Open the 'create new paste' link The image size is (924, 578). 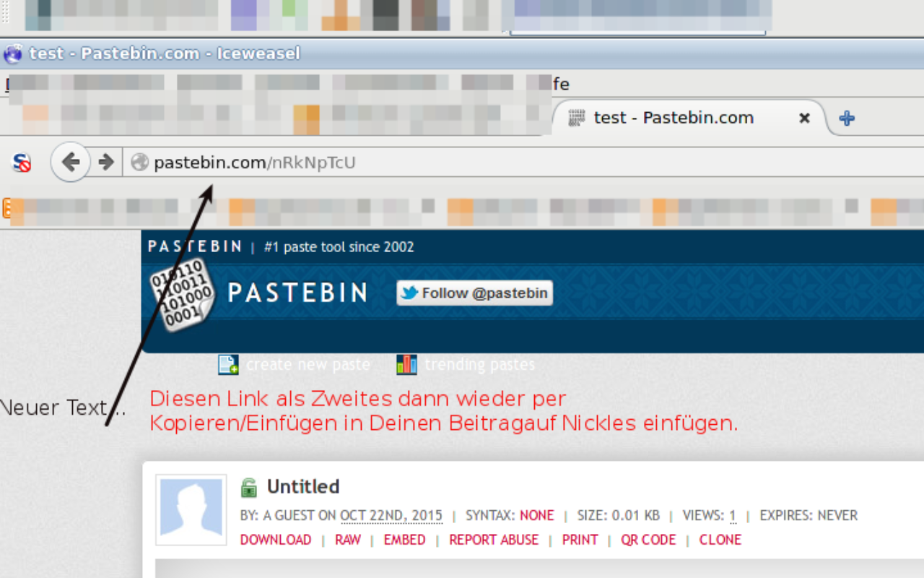[308, 365]
